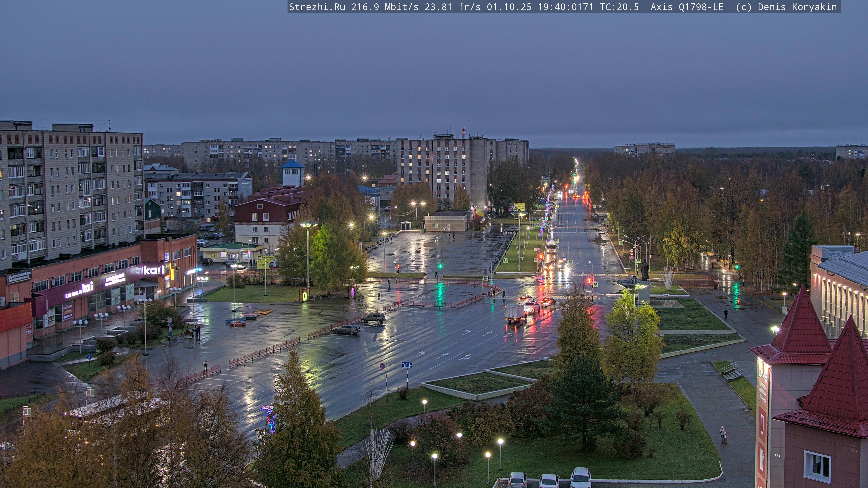Click the glowing green zero installation
The height and width of the screenshot is (488, 868).
click(x=305, y=296)
